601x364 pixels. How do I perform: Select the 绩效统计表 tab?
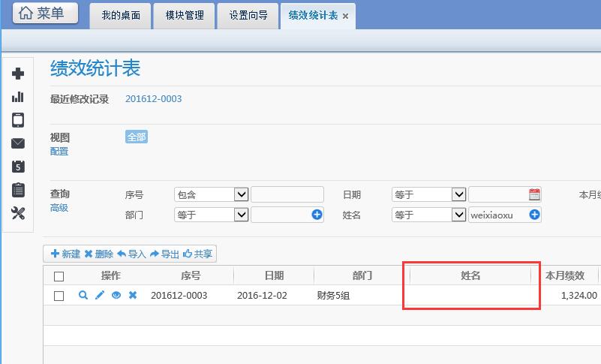(x=313, y=16)
